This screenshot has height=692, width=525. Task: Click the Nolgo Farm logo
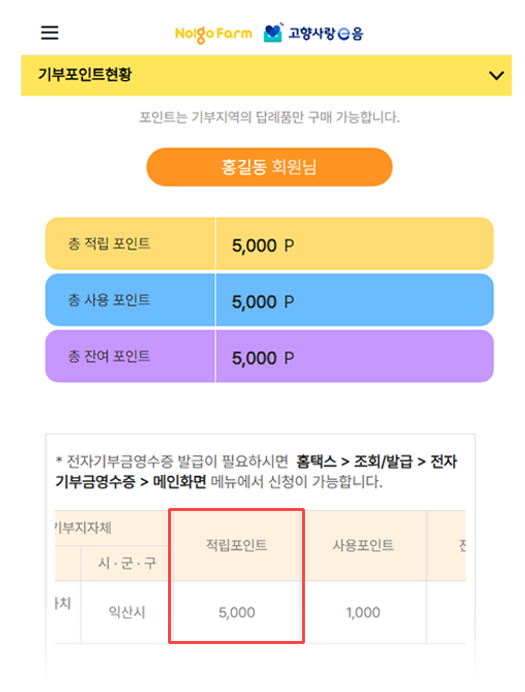click(x=214, y=34)
